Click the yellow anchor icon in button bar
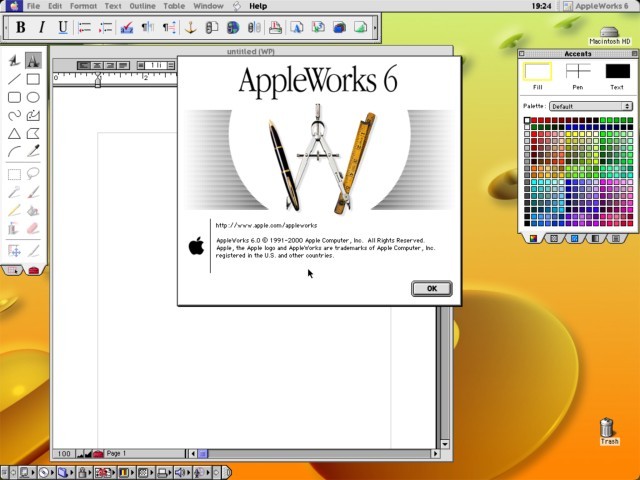 click(x=191, y=27)
